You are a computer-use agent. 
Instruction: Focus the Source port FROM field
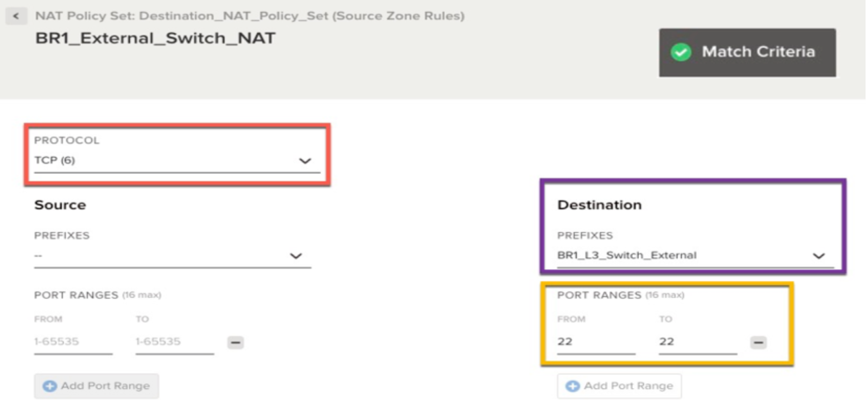tap(73, 342)
